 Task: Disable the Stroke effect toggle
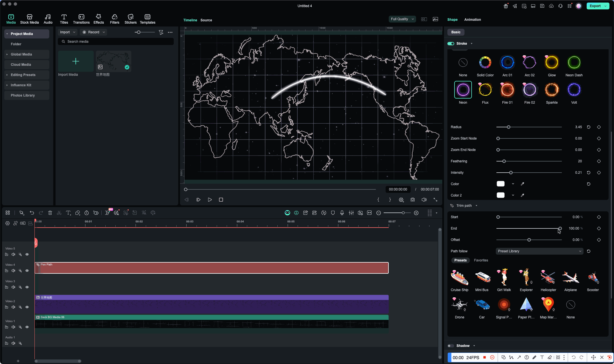[451, 44]
